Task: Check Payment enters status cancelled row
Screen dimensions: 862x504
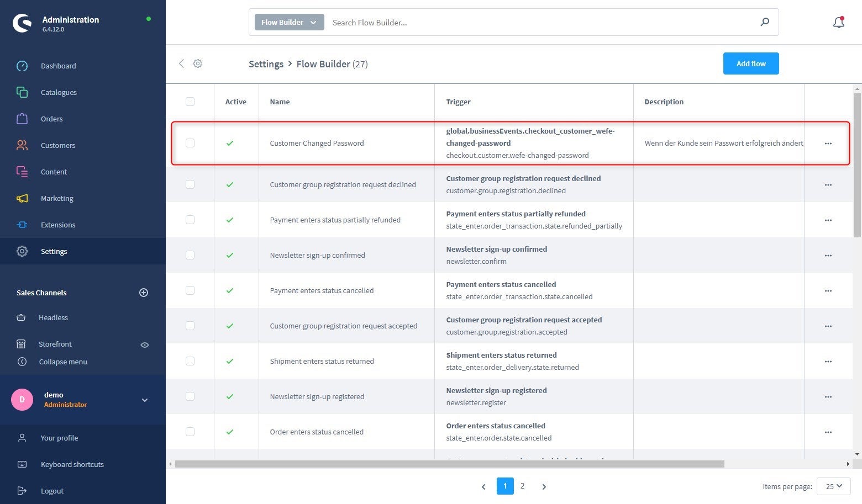Action: (190, 290)
